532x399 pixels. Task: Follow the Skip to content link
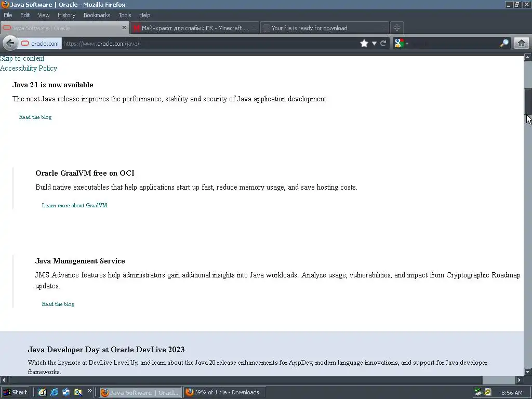pyautogui.click(x=22, y=58)
